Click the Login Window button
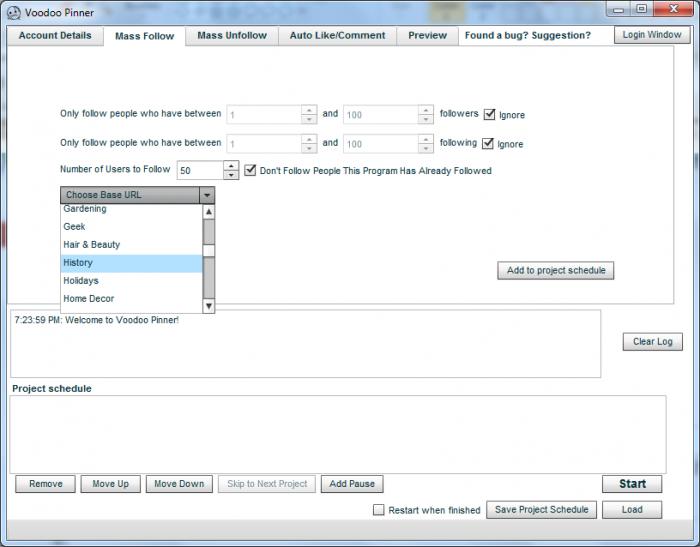The width and height of the screenshot is (700, 547). (652, 35)
